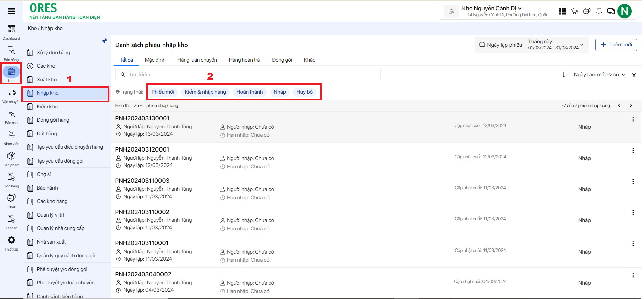The image size is (644, 299).
Task: Open the hamburger menu icon
Action: tap(11, 11)
